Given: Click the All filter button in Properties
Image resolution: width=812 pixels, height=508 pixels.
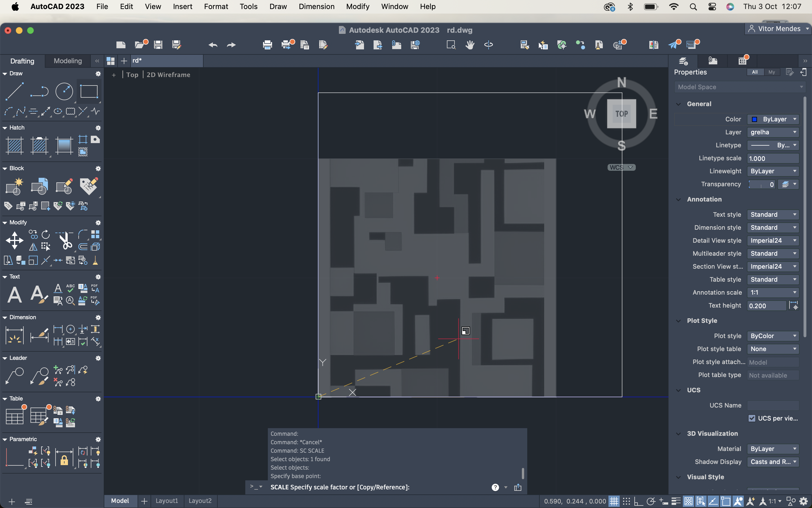Looking at the screenshot, I should 754,72.
